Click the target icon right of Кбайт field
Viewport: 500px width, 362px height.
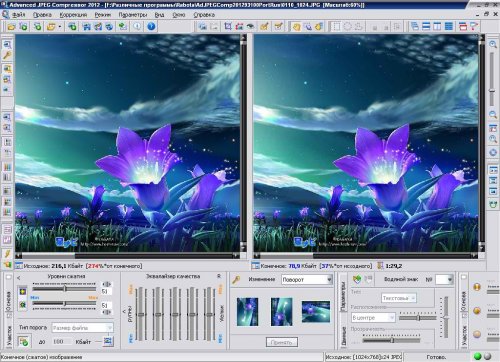point(108,341)
